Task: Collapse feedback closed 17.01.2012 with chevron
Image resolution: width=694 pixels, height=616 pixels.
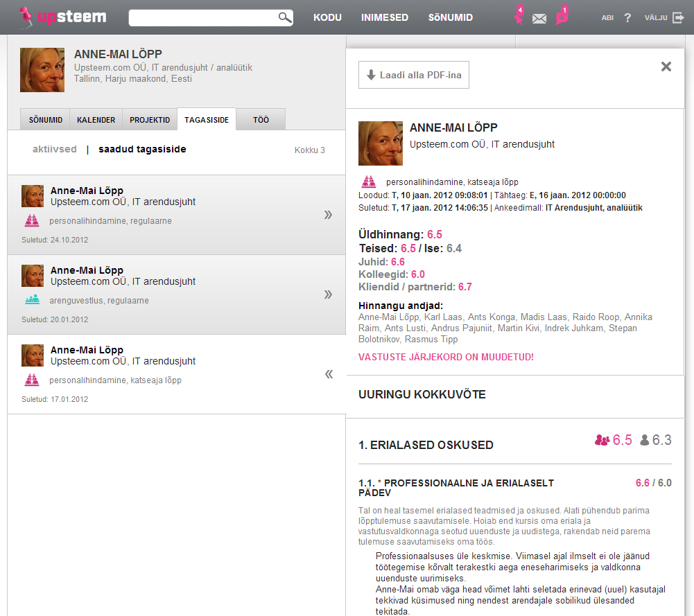Action: [329, 374]
